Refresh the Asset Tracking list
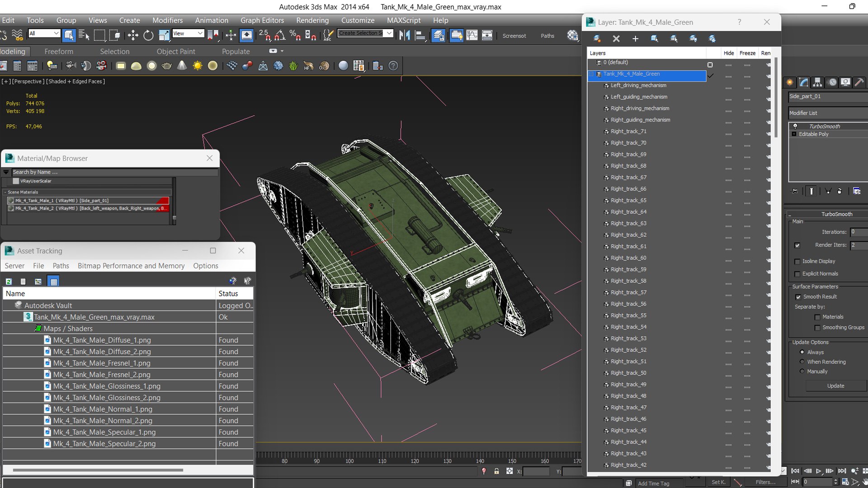Image resolution: width=868 pixels, height=488 pixels. pyautogui.click(x=9, y=282)
